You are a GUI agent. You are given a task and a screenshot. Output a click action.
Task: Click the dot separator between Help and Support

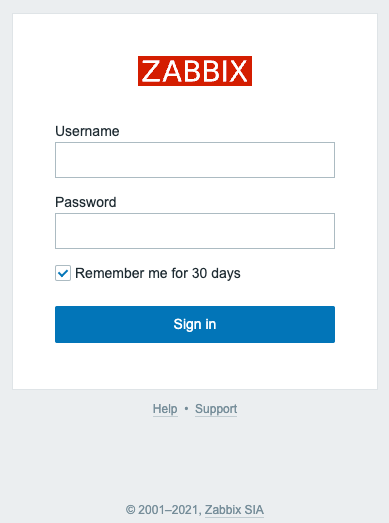(186, 409)
